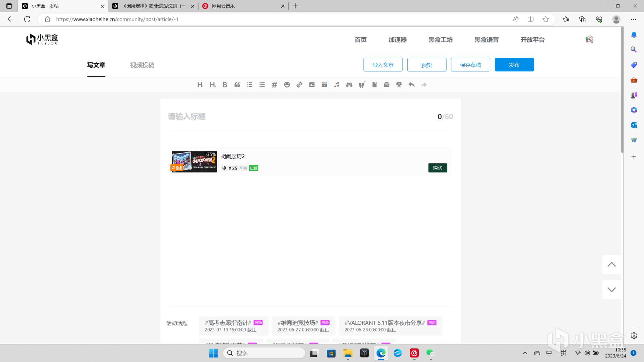
Task: Toggle Heading 1 style
Action: pos(200,85)
